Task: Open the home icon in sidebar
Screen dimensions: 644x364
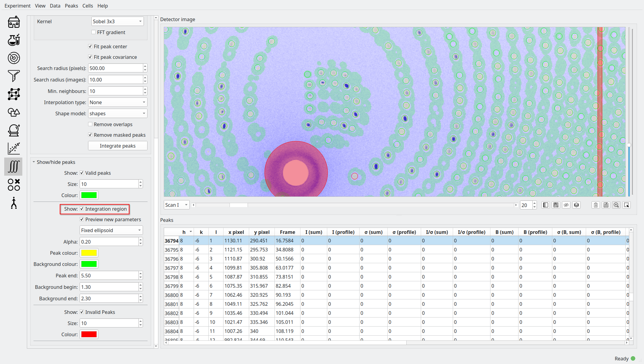Action: [14, 22]
